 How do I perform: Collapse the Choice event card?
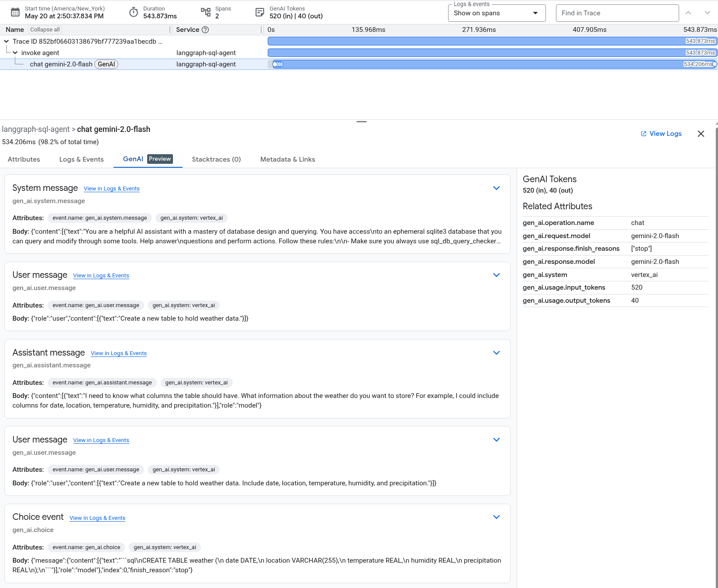coord(496,517)
